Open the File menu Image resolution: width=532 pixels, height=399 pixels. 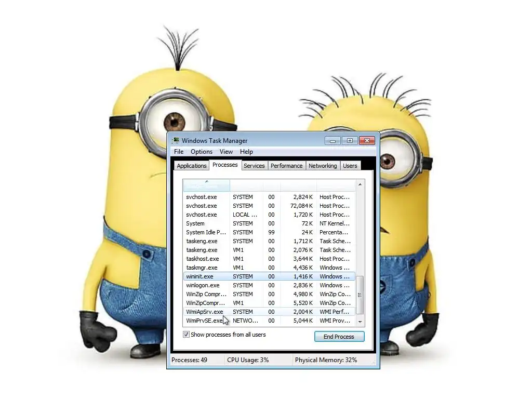[x=179, y=152]
